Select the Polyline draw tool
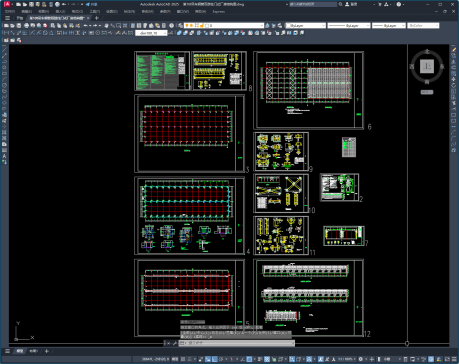Screen dimensions: 459x364 [4, 61]
